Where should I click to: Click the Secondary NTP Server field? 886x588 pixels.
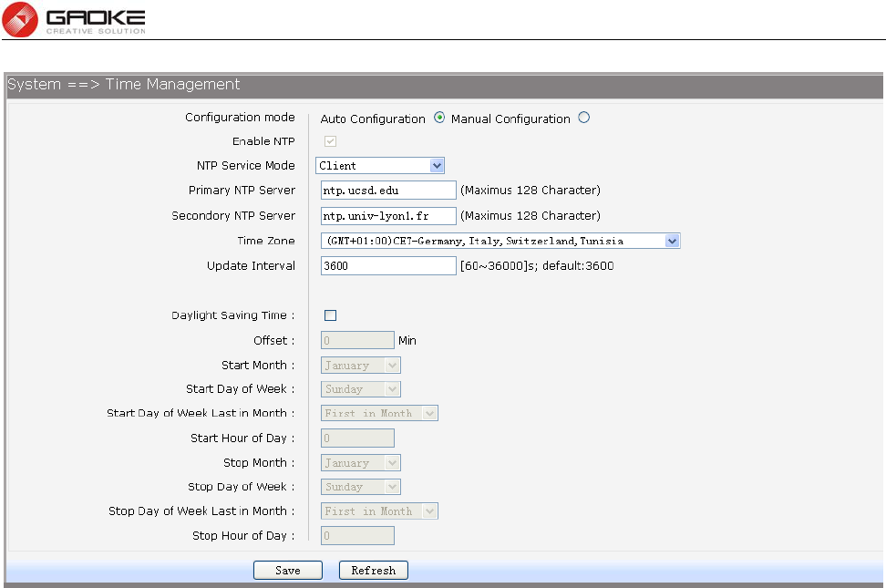[x=388, y=216]
